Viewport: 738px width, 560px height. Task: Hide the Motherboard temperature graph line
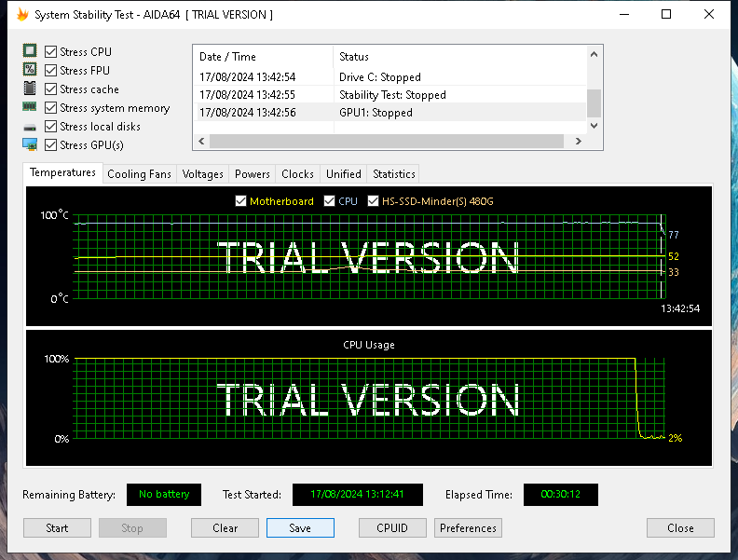240,201
